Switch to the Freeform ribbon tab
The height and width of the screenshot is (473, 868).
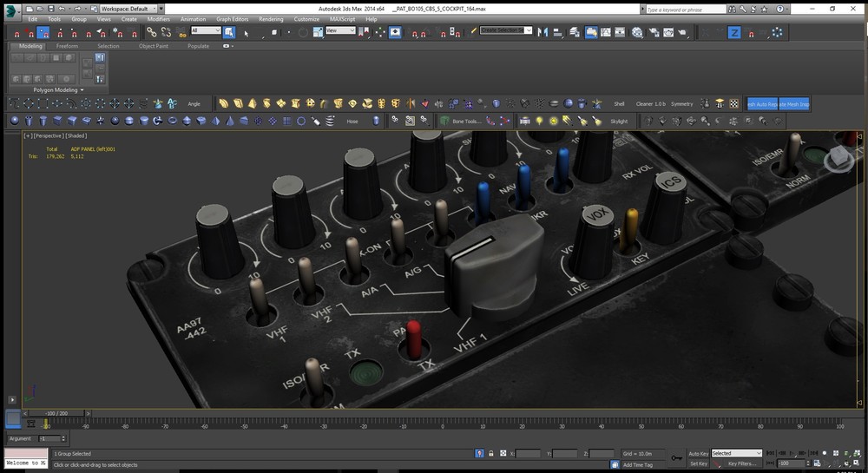[x=68, y=46]
